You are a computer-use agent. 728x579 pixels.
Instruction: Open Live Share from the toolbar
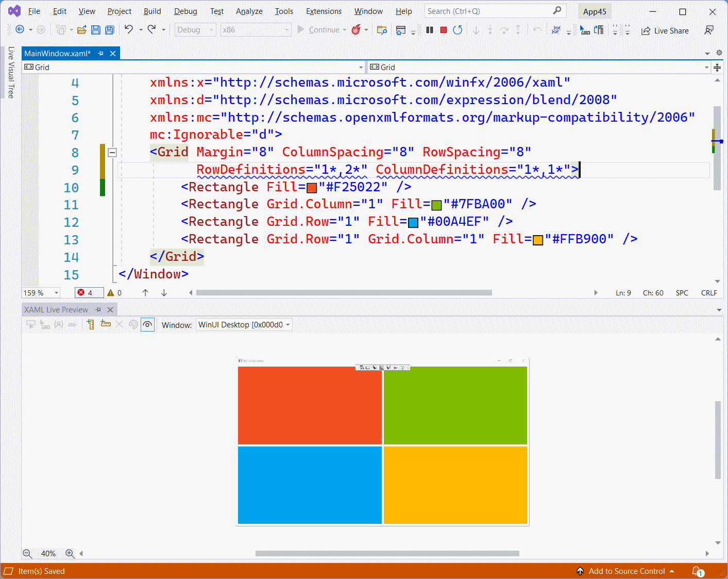(x=665, y=30)
